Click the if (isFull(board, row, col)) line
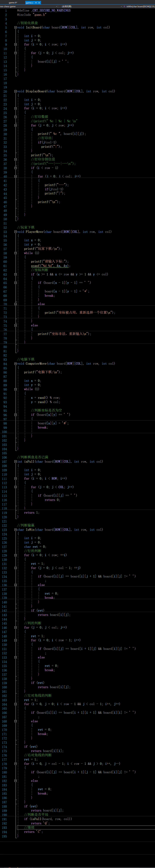The height and width of the screenshot is (868, 155). click(48, 819)
